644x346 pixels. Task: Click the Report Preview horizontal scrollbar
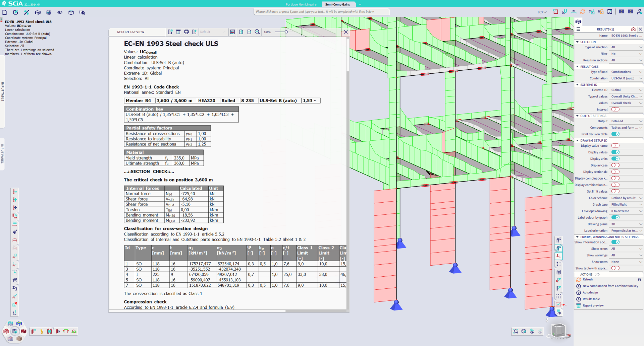[201, 311]
